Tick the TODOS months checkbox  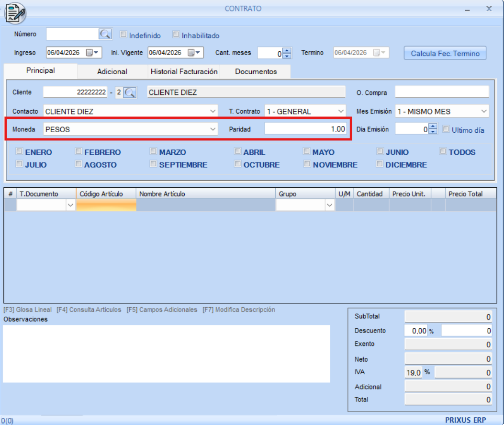443,151
